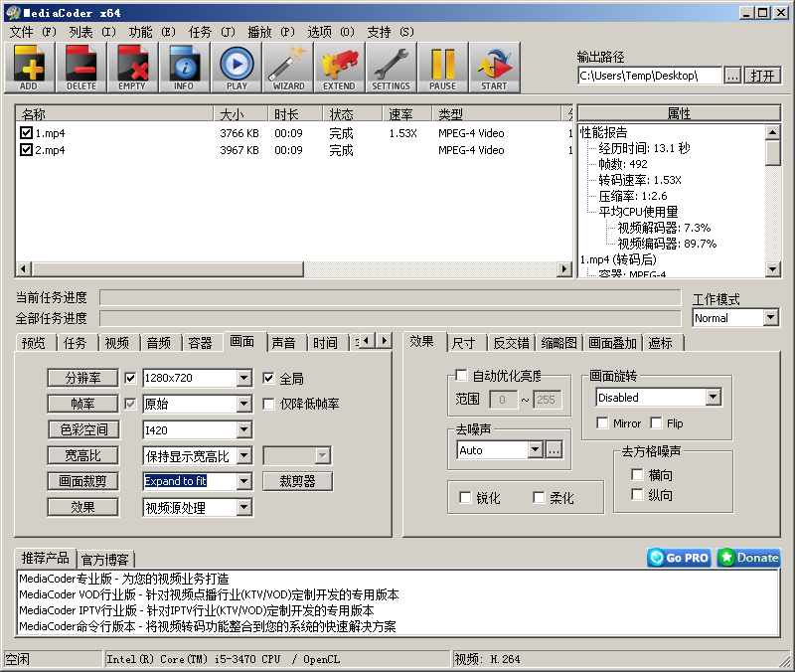Click the PAUSE toolbar icon
This screenshot has height=672, width=795.
[442, 67]
